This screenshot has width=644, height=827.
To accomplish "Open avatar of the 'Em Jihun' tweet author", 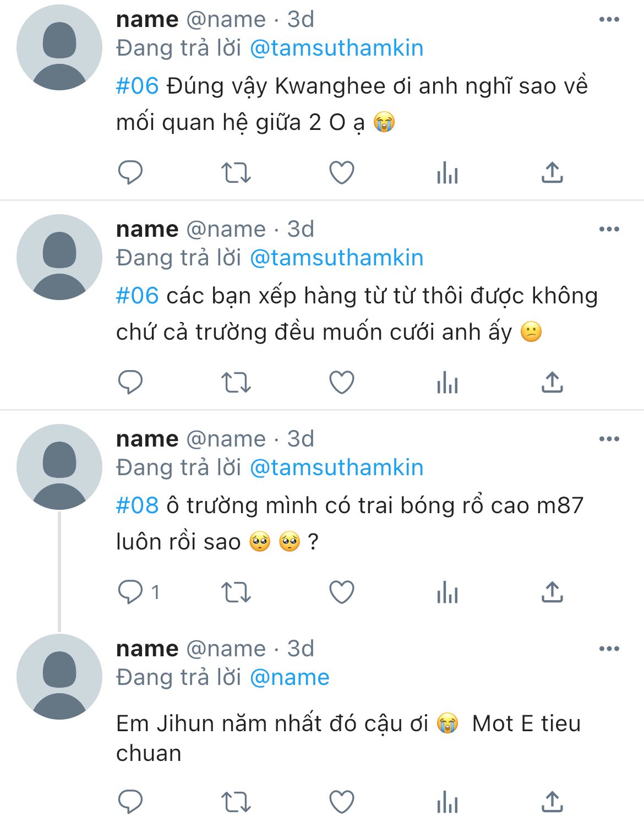I will click(59, 677).
